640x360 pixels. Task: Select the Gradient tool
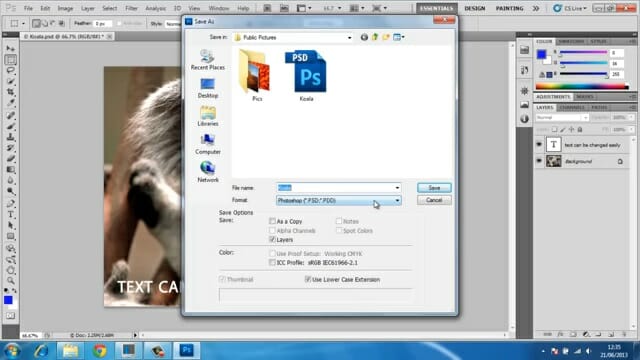click(x=10, y=170)
